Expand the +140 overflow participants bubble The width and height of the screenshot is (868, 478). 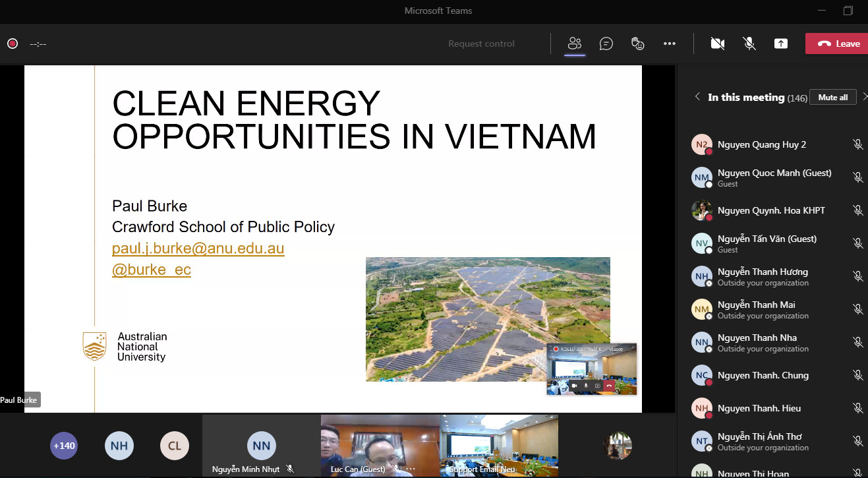tap(64, 446)
